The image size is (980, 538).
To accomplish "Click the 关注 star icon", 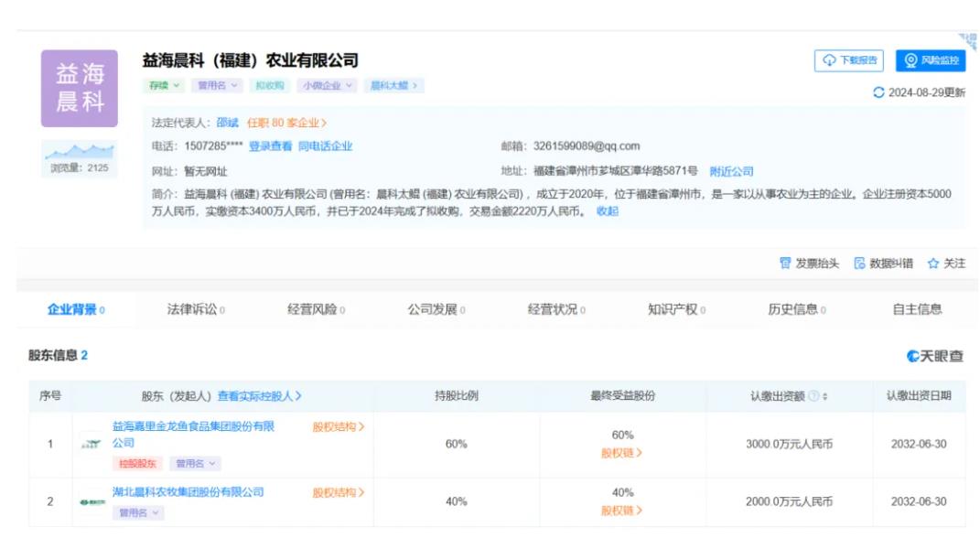I will pyautogui.click(x=933, y=264).
